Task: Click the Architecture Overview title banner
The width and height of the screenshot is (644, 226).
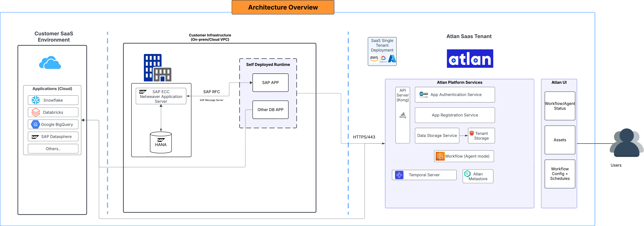Action: pos(283,7)
